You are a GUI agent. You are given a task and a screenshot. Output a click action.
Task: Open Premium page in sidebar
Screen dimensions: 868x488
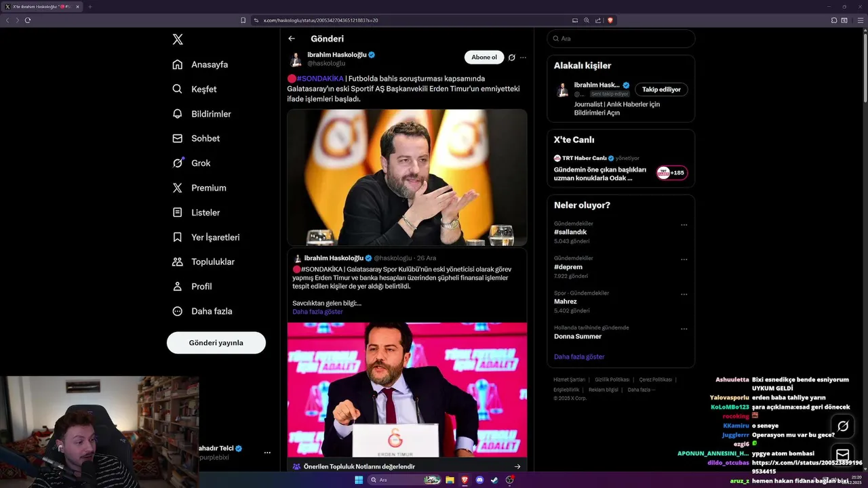[199, 188]
